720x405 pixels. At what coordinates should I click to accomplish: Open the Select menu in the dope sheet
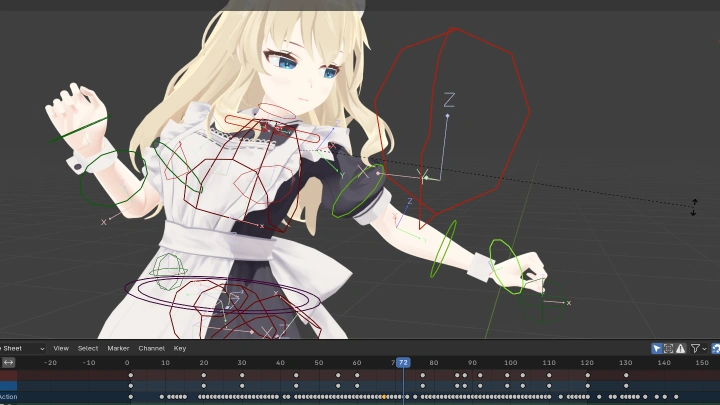point(88,348)
